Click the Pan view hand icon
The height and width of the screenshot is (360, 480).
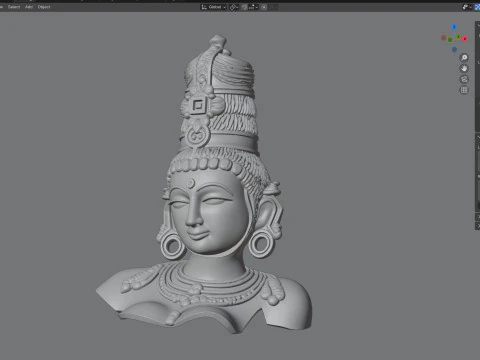(x=464, y=68)
